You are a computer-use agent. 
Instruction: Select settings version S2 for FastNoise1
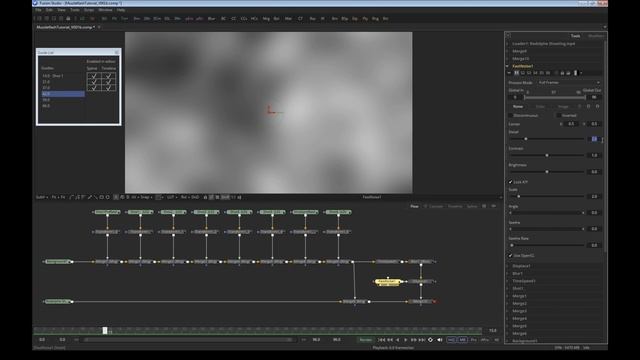click(523, 73)
